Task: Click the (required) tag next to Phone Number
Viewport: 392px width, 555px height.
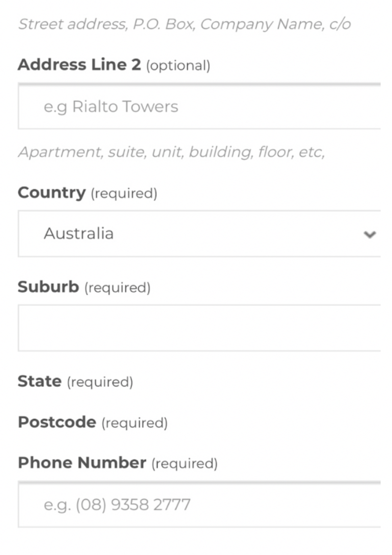Action: [185, 464]
